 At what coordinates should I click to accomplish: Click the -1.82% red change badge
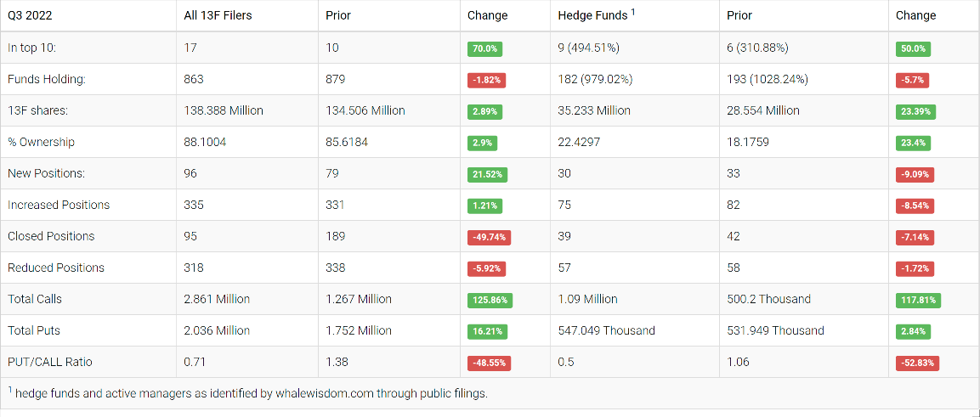486,80
